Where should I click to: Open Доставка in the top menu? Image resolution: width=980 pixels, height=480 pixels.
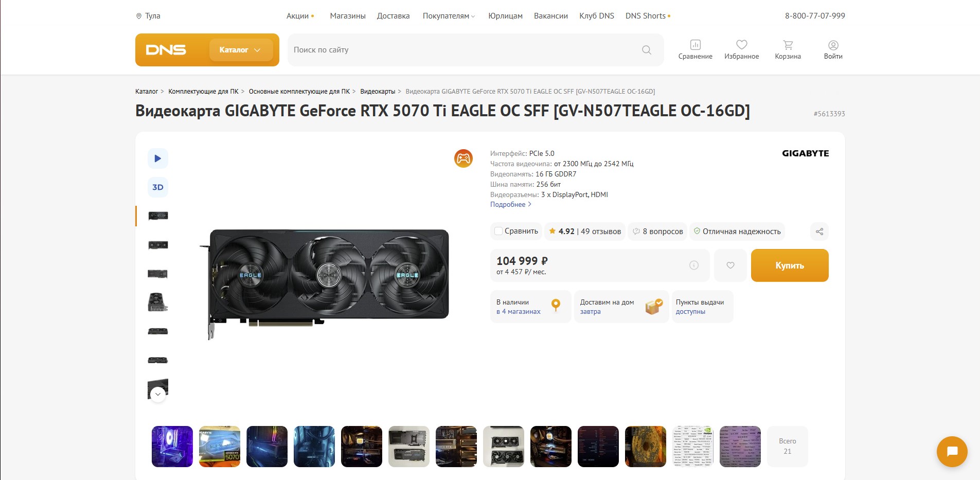[x=393, y=16]
